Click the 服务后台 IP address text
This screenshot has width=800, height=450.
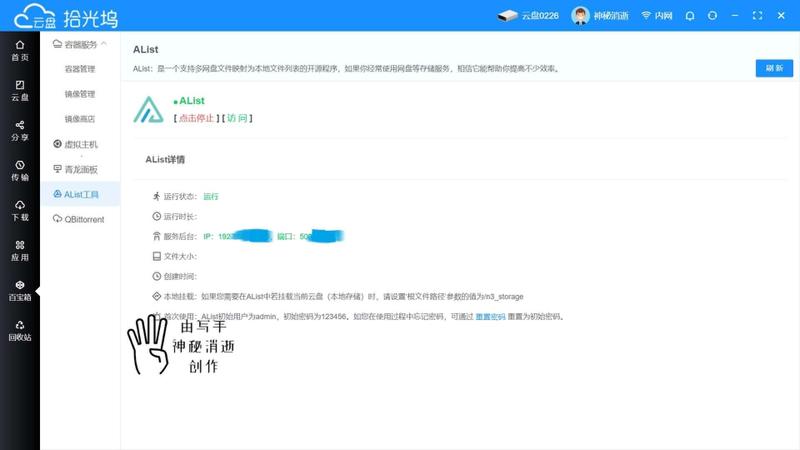pos(237,236)
